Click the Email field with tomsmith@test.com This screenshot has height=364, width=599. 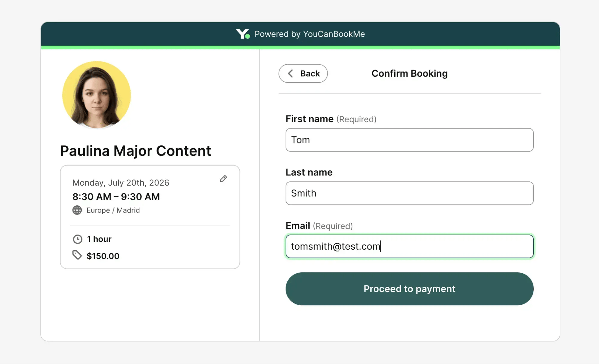pyautogui.click(x=409, y=246)
